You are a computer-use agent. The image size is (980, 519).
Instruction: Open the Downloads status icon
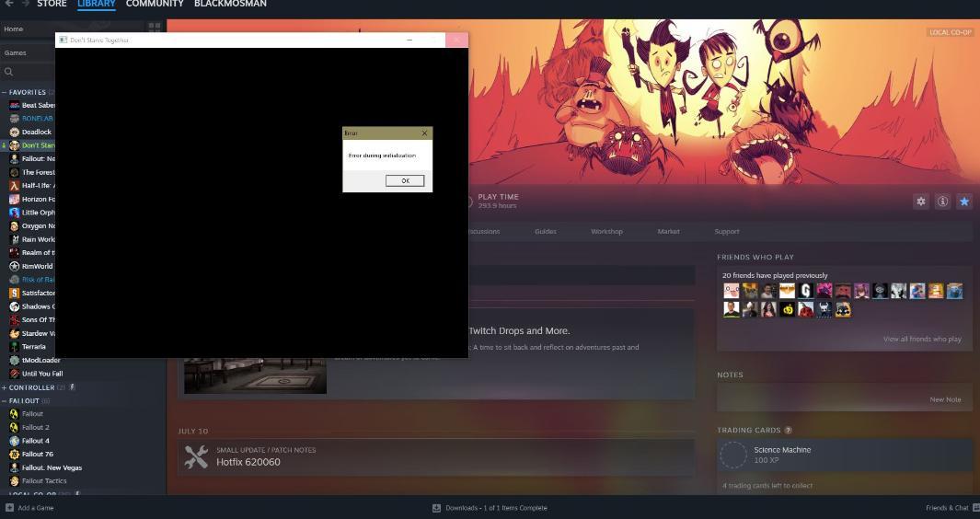436,508
